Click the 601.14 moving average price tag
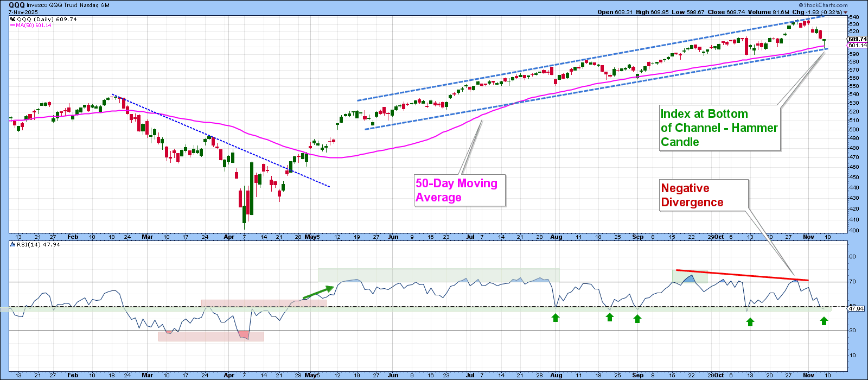 tap(857, 46)
